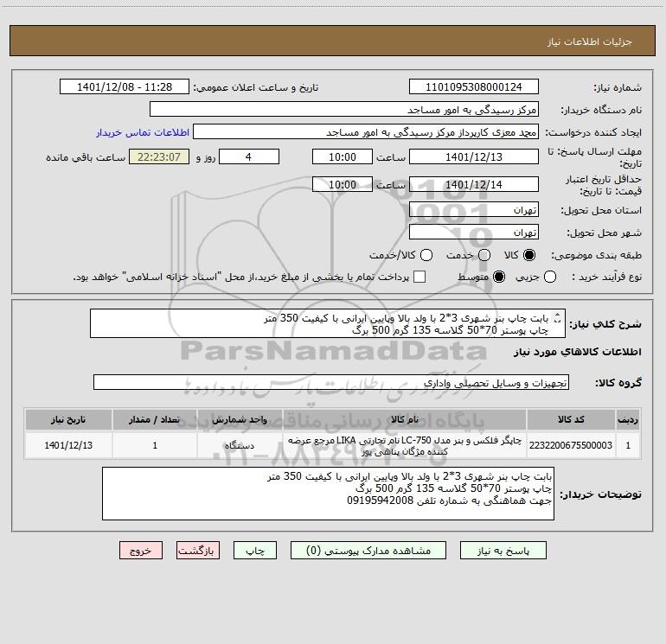Image resolution: width=666 pixels, height=644 pixels.
Task: Click the واحد شمارش column header
Action: coord(240,419)
